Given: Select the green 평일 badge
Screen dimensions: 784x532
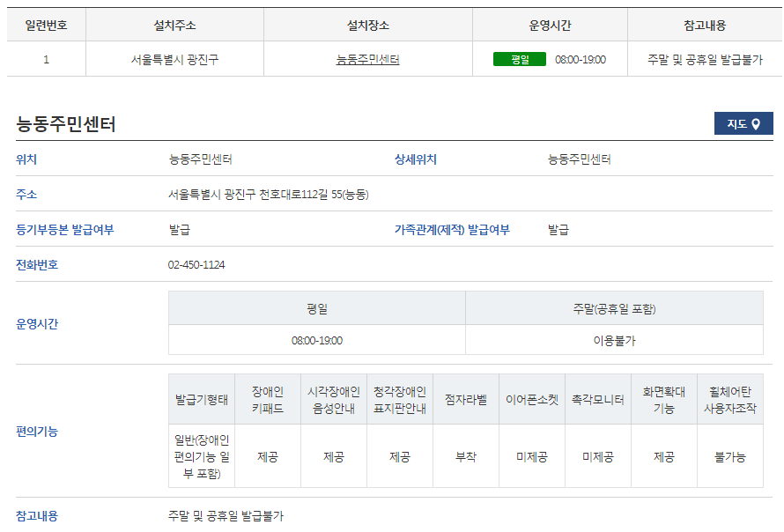Looking at the screenshot, I should [x=520, y=60].
